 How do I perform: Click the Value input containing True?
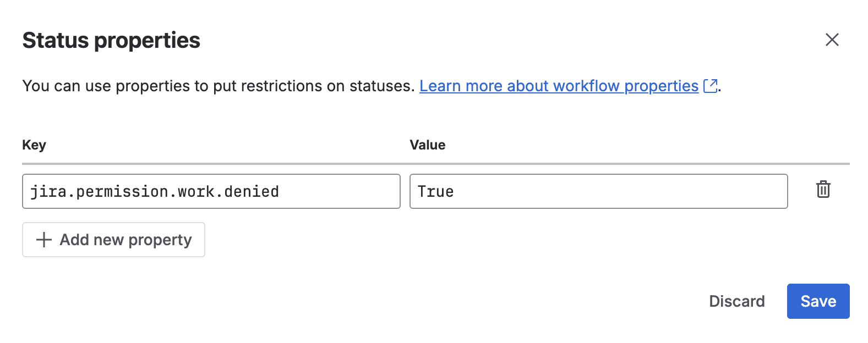point(598,191)
